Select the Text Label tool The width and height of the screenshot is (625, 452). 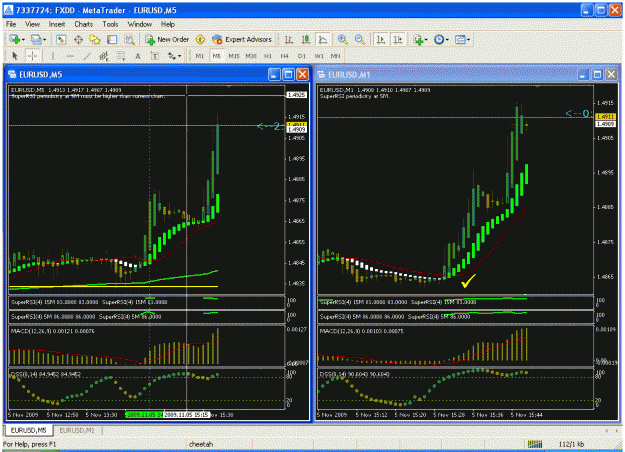tap(155, 56)
